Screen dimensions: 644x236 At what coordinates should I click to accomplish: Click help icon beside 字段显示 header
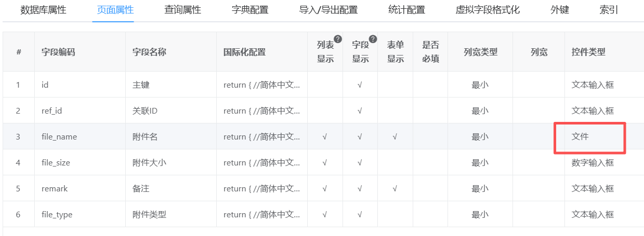[x=372, y=39]
